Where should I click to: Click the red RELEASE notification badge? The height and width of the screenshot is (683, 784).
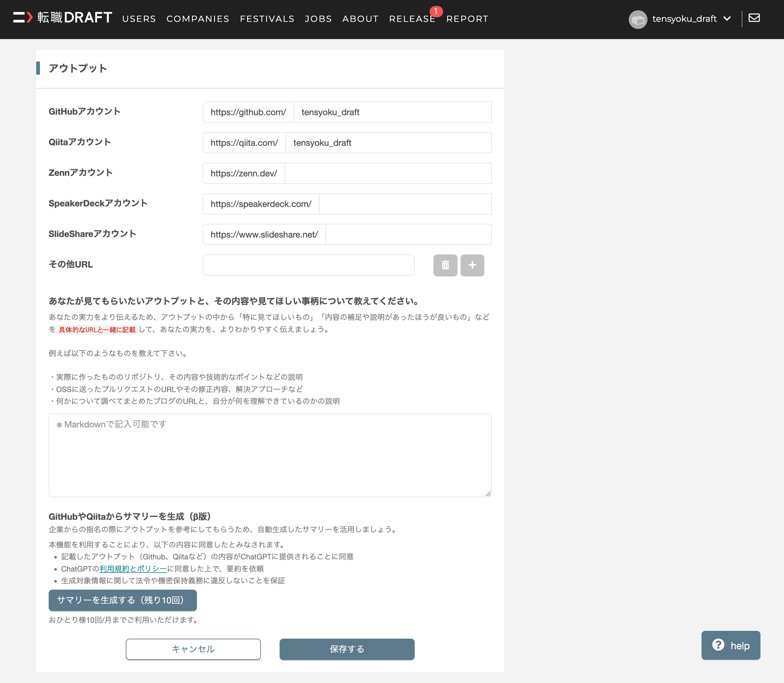tap(436, 11)
